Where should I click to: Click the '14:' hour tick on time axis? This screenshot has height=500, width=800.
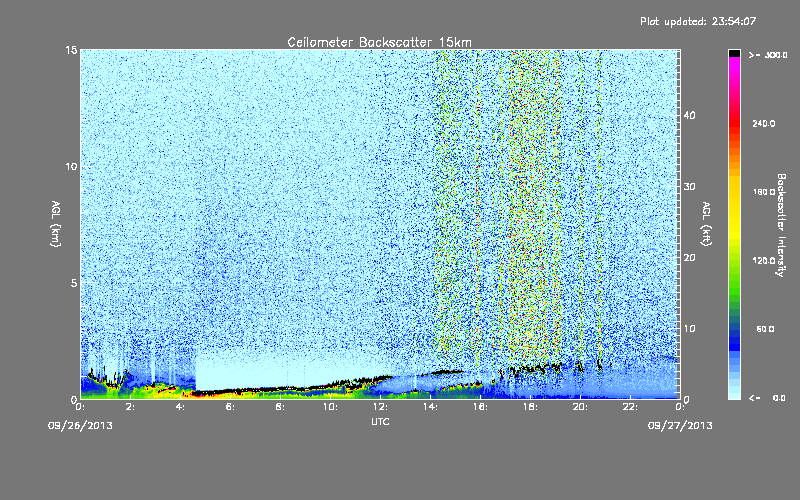(430, 407)
